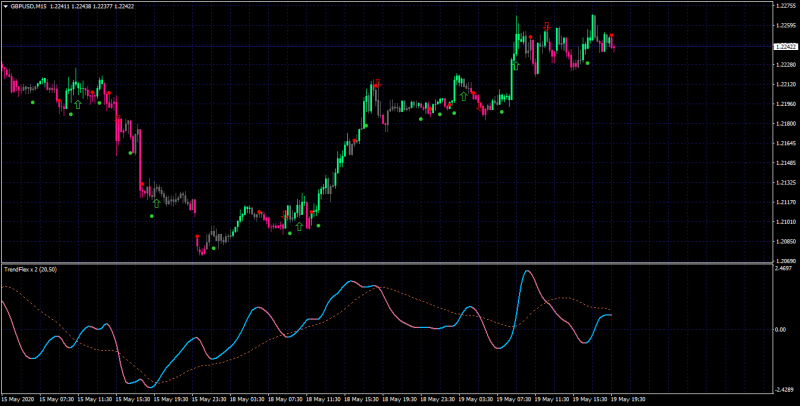Click price scale value 1.21645

pos(785,143)
